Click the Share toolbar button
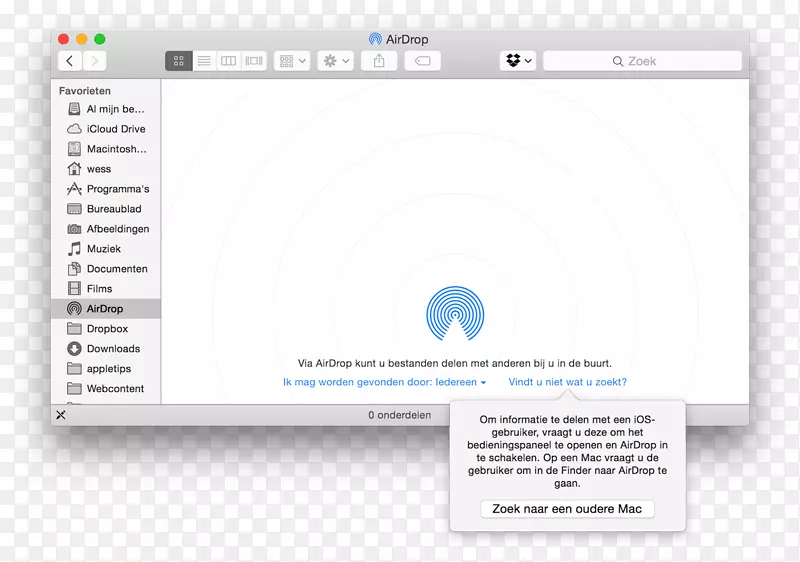 point(379,61)
